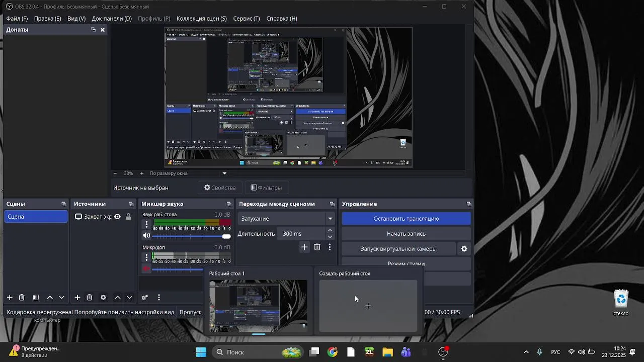Close the Донаты dock panel
Screen dimensions: 644x362
click(103, 30)
